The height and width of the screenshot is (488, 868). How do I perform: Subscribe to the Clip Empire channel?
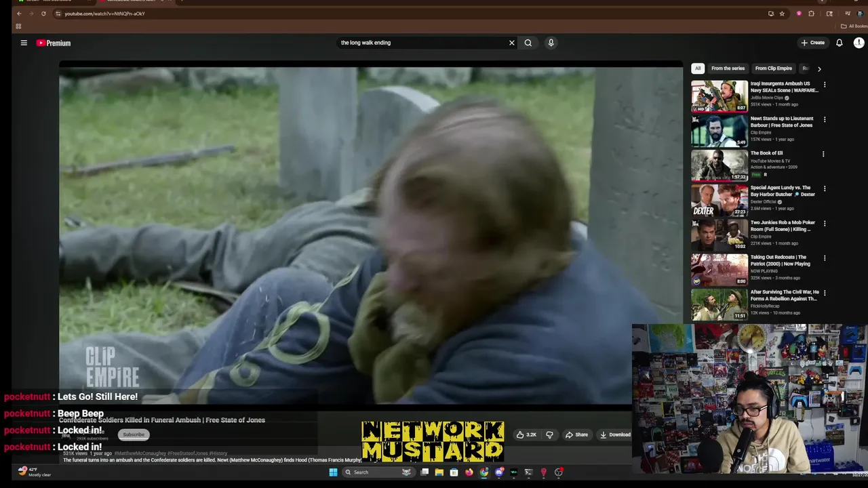pos(134,434)
